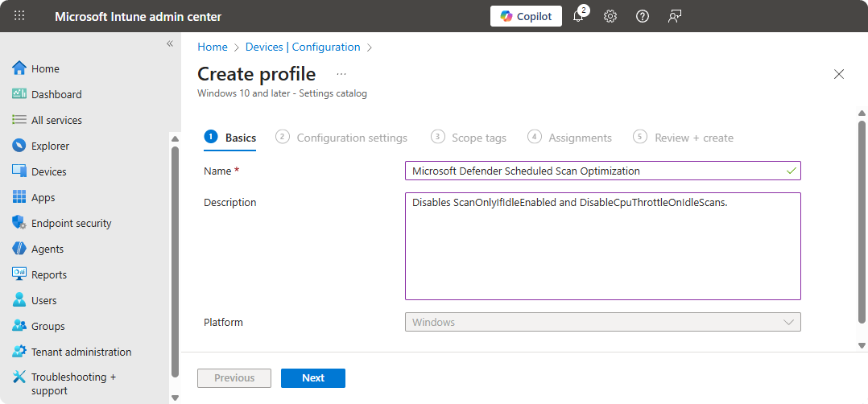
Task: Click into the Name text field
Action: 596,171
